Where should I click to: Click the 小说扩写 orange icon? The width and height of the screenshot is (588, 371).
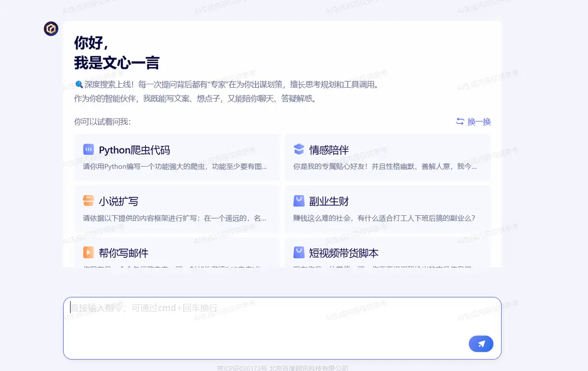pos(88,201)
